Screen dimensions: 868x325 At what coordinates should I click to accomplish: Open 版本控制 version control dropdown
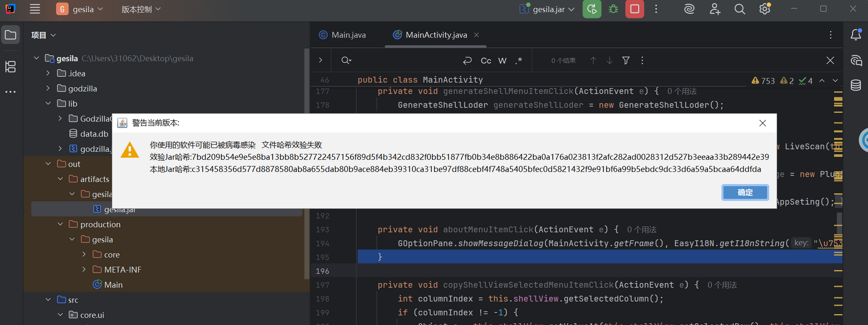pyautogui.click(x=141, y=9)
